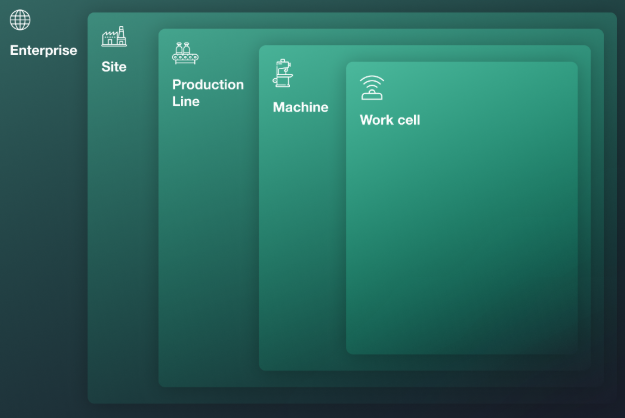The image size is (625, 418).
Task: Select the "Machine" label
Action: coord(301,107)
